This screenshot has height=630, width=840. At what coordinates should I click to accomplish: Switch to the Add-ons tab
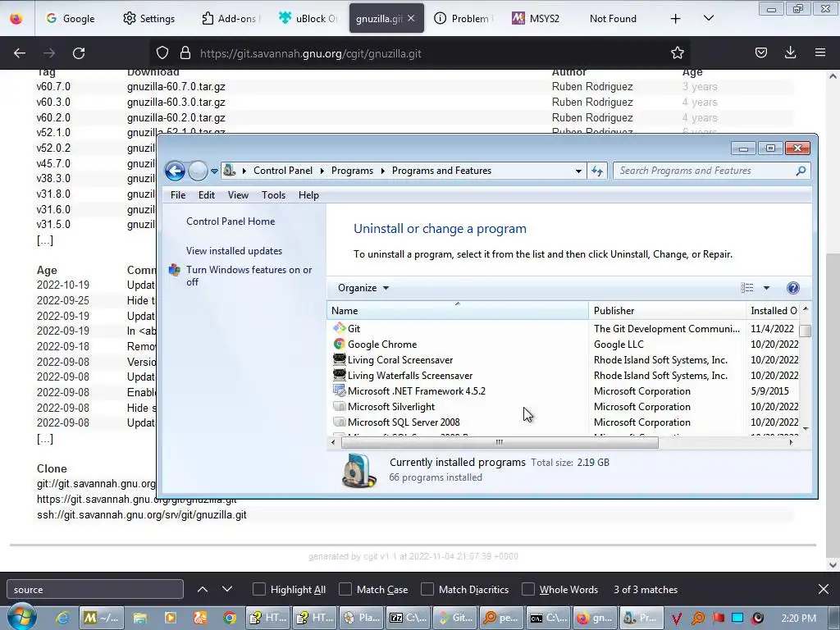tap(231, 18)
